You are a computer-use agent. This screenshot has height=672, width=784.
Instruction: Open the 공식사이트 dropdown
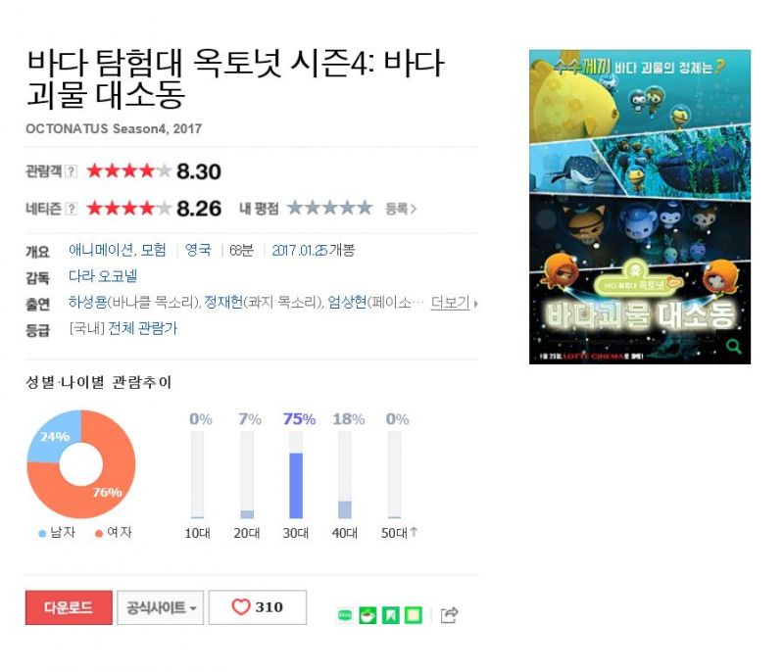tap(161, 607)
